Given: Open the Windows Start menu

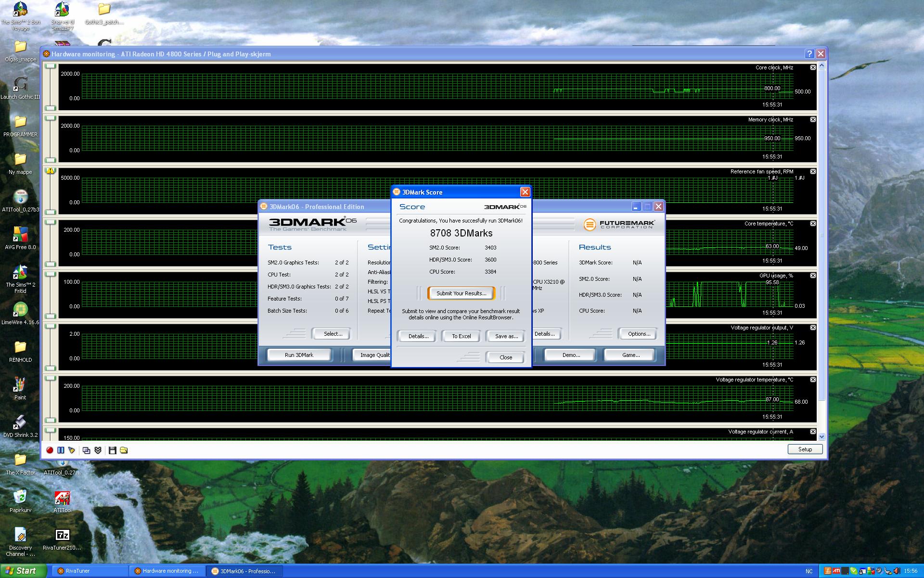Looking at the screenshot, I should click(x=23, y=571).
